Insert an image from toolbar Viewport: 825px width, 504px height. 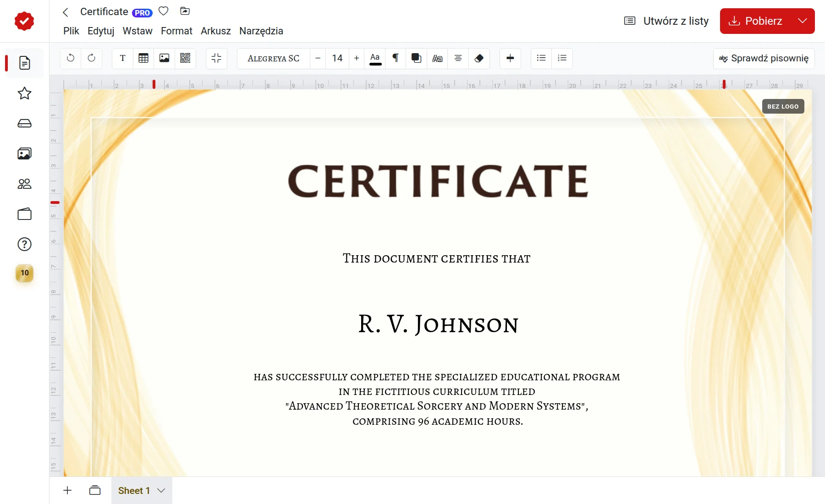164,58
